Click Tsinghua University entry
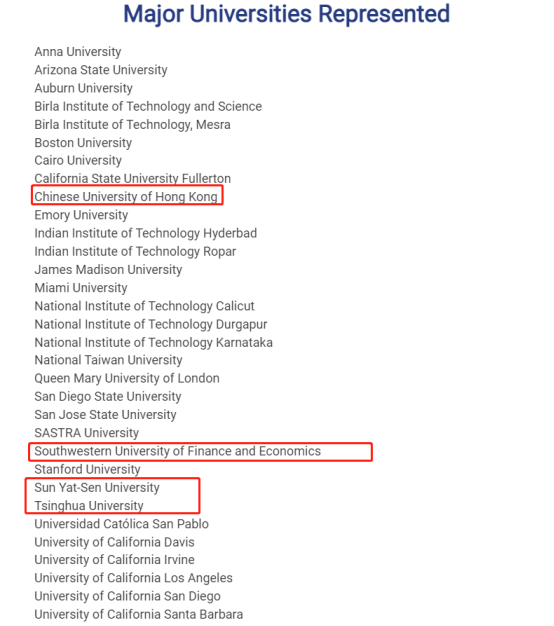Viewport: 554px width, 626px height. (x=89, y=506)
